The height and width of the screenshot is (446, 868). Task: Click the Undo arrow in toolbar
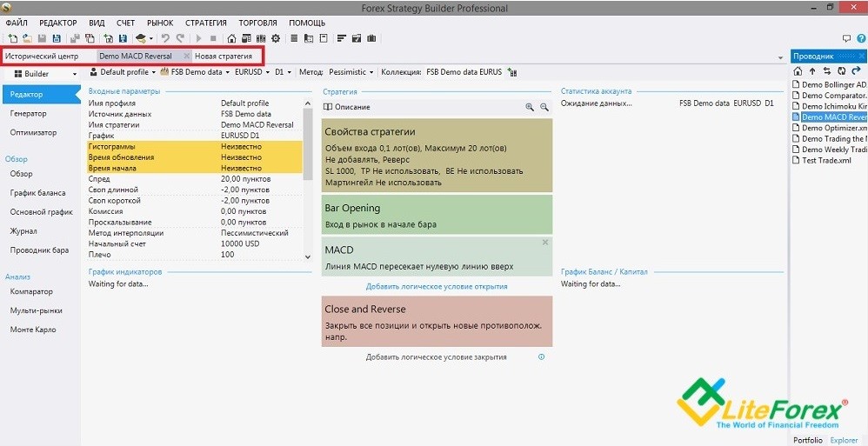click(166, 38)
